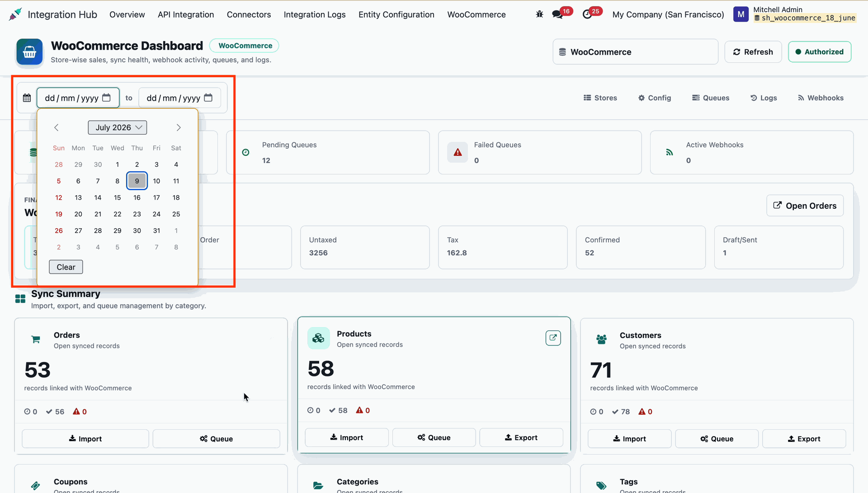The width and height of the screenshot is (868, 493).
Task: Click the WooCommerce Dashboard basket icon
Action: coord(30,52)
